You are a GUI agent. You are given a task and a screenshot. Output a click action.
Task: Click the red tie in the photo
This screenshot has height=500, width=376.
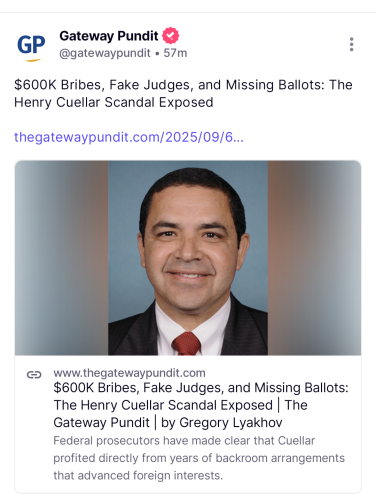click(186, 343)
